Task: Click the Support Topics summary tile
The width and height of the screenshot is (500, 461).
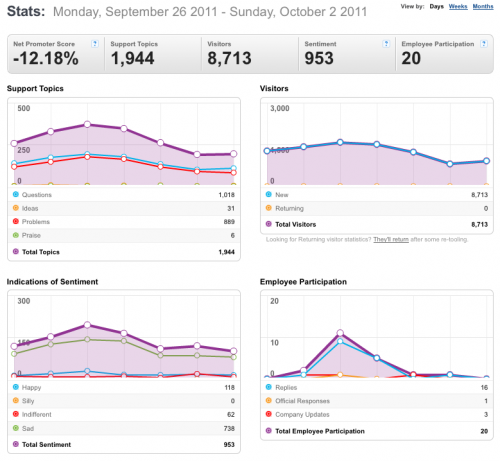Action: point(153,54)
